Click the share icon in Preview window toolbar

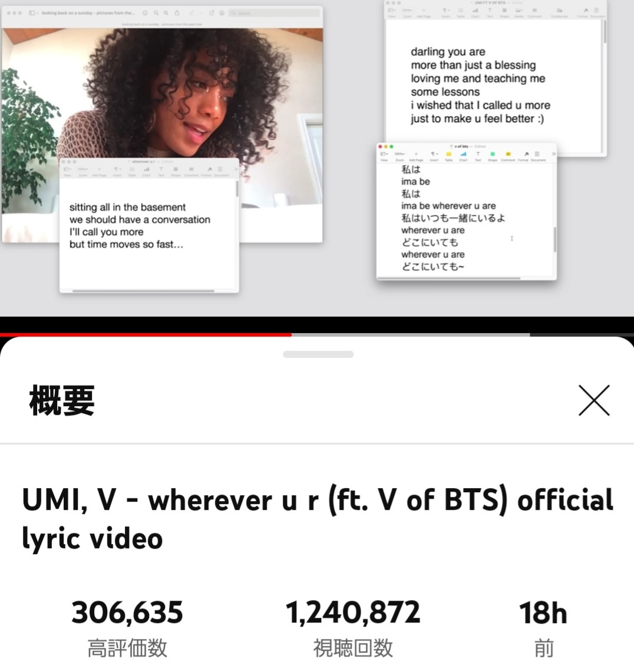(177, 13)
